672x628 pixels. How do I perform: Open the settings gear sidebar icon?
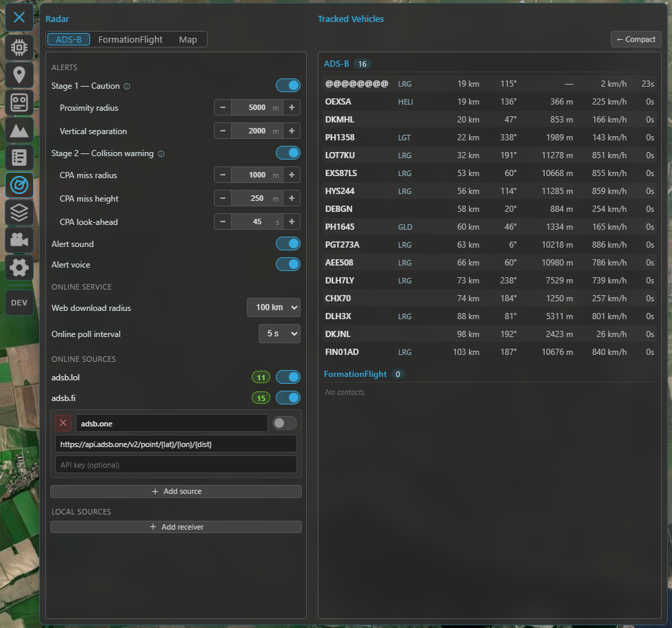(19, 268)
